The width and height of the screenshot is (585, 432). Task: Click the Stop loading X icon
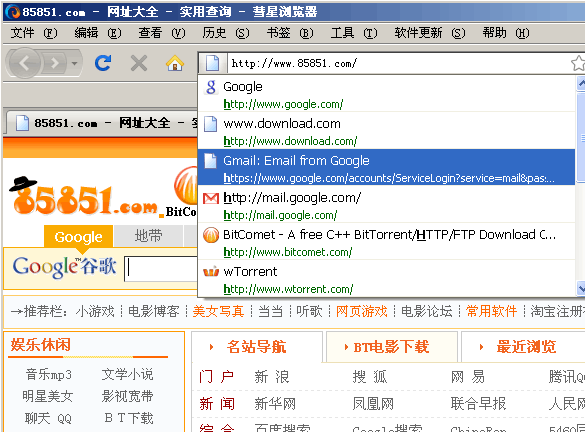pyautogui.click(x=139, y=63)
